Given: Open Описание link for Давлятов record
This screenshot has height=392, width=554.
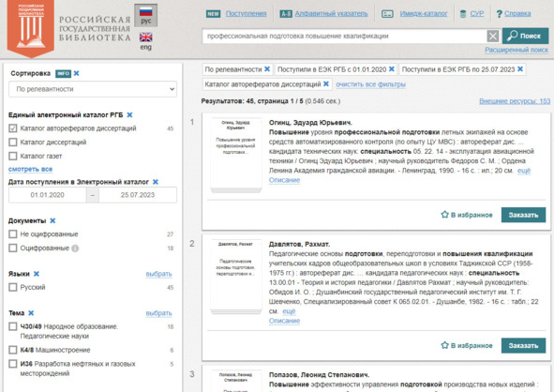Looking at the screenshot, I should pos(284,321).
